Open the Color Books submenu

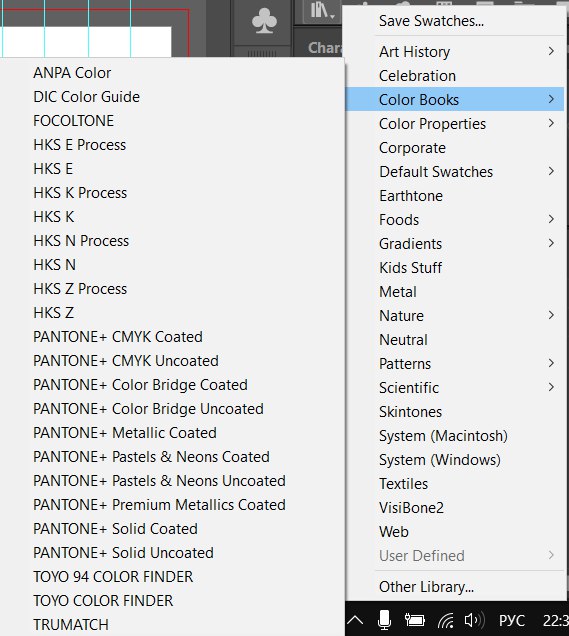tap(455, 99)
